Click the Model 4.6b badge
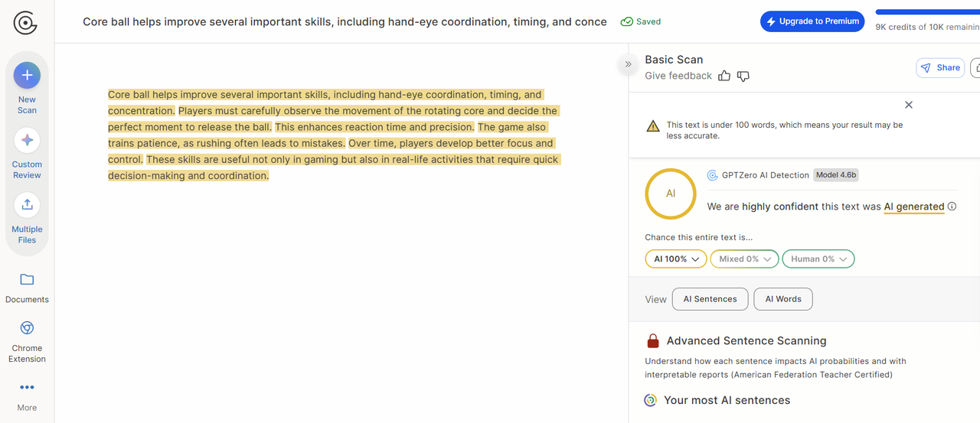This screenshot has width=980, height=423. pyautogui.click(x=836, y=175)
